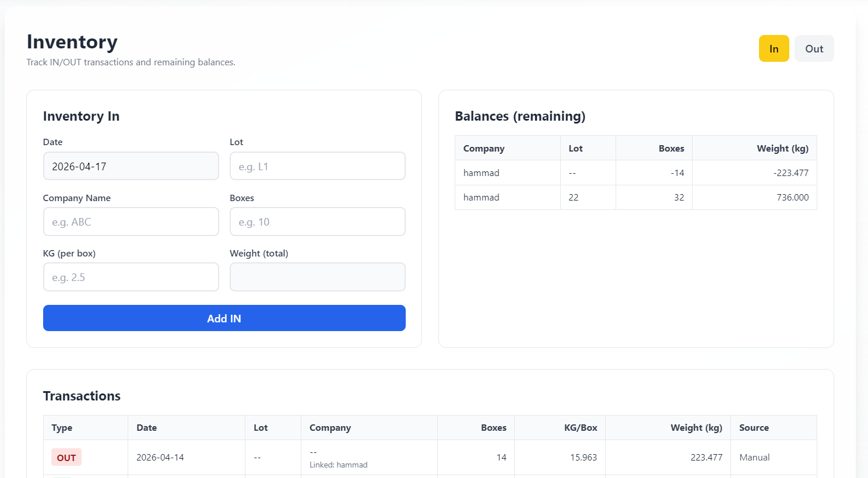Click the Balances (remaining) heading
Screen dimensions: 868x478
pos(520,116)
